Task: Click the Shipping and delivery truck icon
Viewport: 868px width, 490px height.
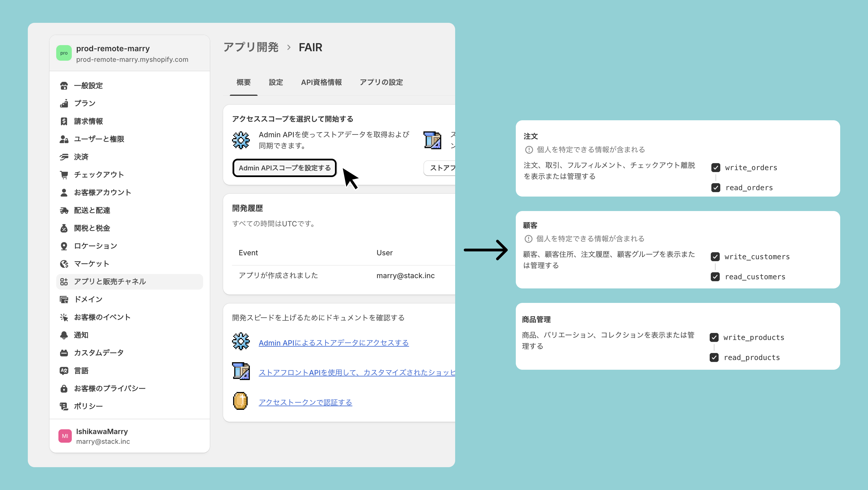Action: click(64, 210)
